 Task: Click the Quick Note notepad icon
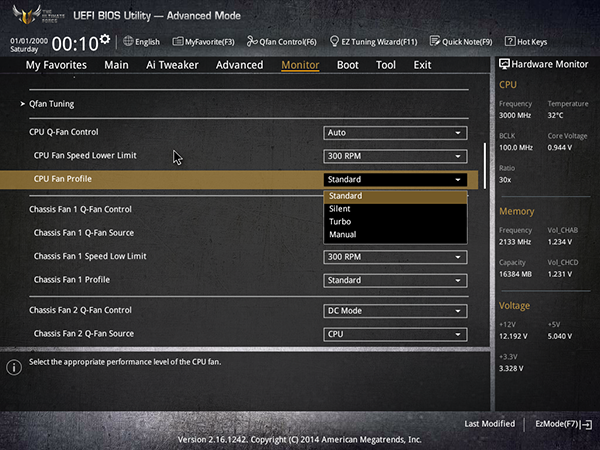(x=435, y=41)
